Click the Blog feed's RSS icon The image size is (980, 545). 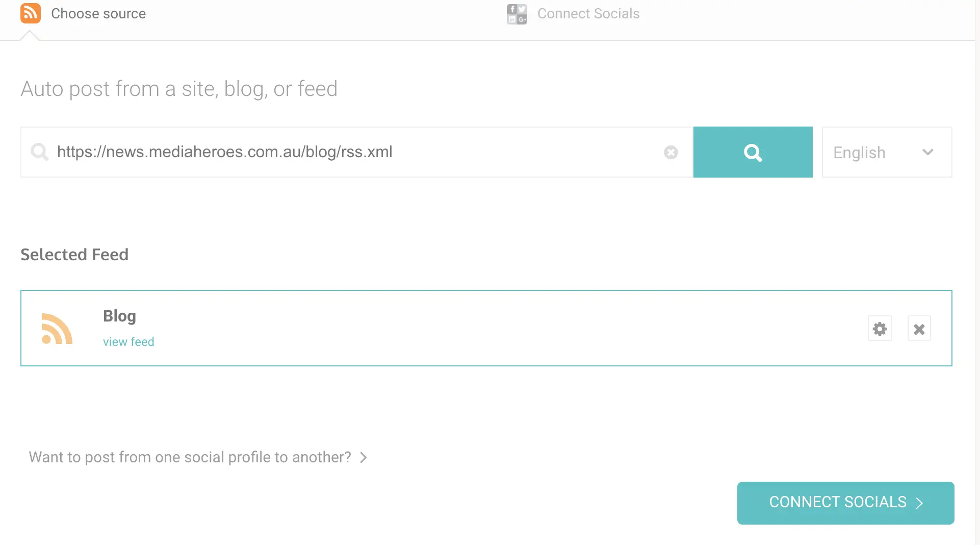[x=57, y=329]
